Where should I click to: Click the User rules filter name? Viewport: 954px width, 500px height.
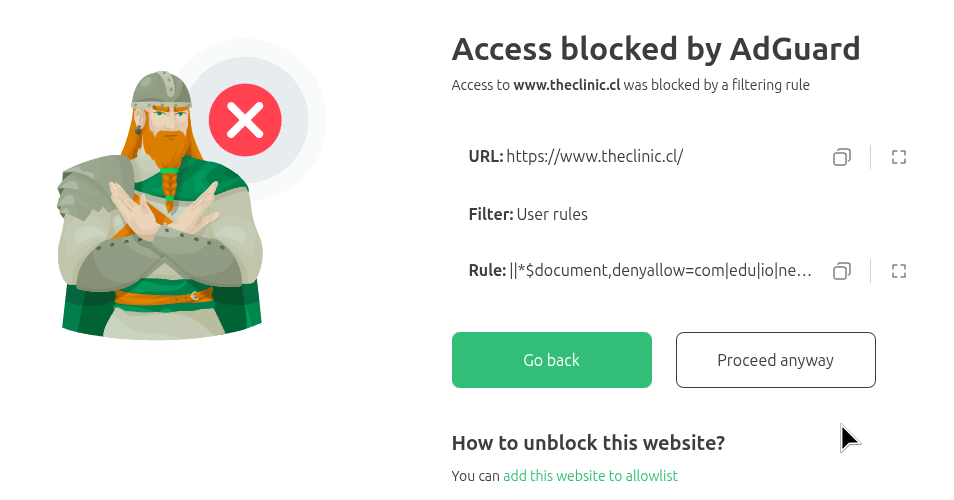(552, 214)
